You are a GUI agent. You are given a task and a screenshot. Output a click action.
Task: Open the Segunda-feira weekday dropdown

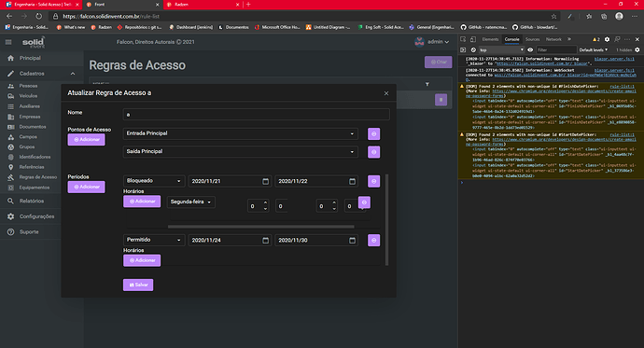tap(191, 202)
